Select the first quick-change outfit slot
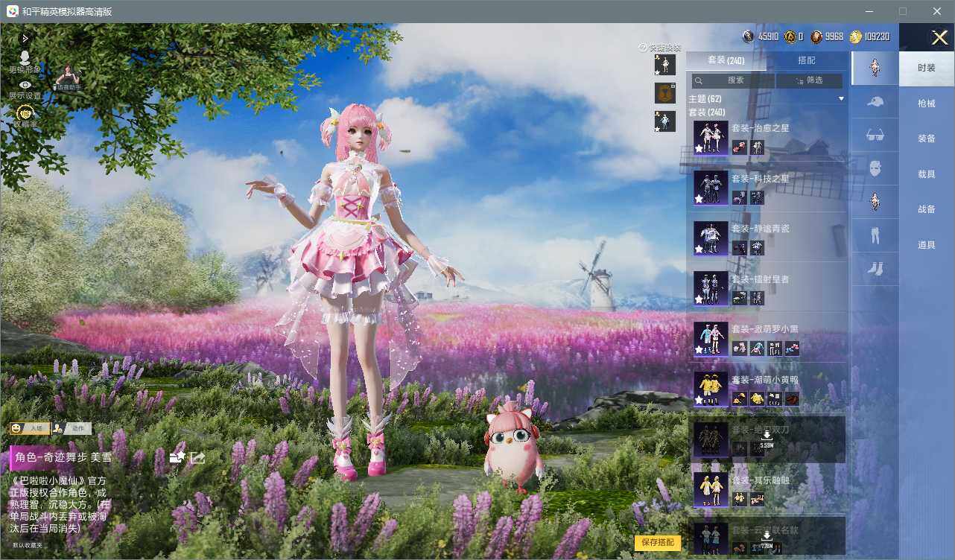 664,65
